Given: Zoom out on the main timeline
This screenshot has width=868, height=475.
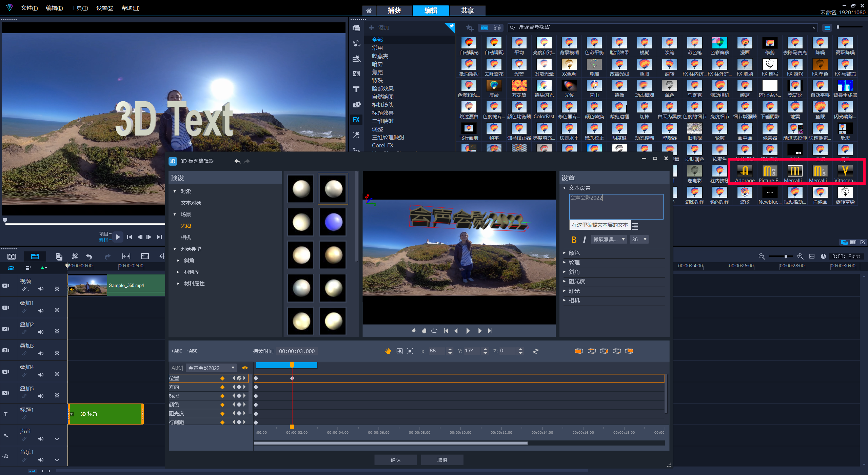Looking at the screenshot, I should (762, 256).
